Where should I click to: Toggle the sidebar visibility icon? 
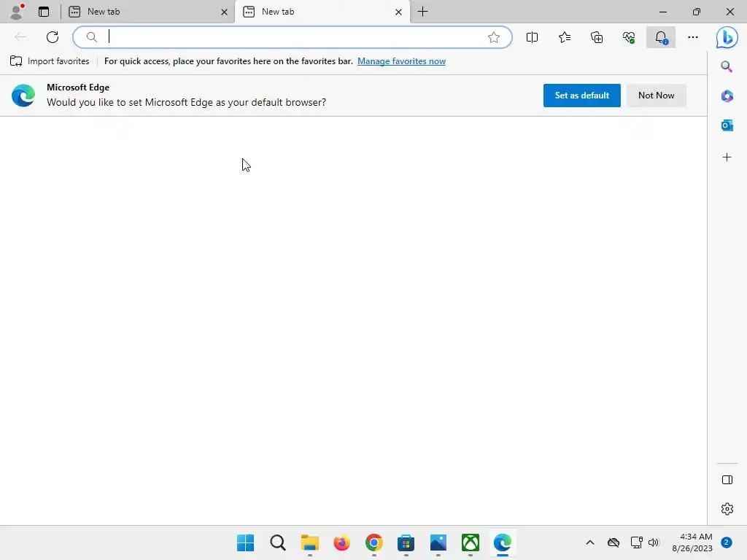click(x=727, y=480)
